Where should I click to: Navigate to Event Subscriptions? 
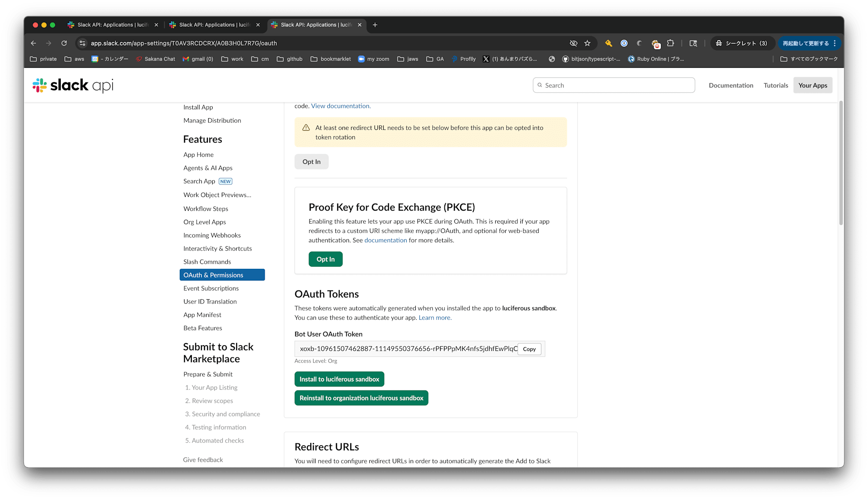(211, 288)
